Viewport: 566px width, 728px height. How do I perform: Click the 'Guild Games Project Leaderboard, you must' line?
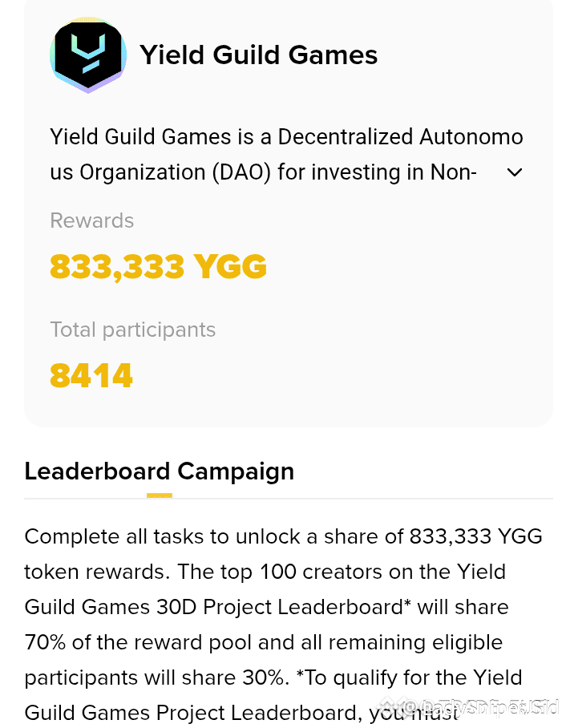241,713
